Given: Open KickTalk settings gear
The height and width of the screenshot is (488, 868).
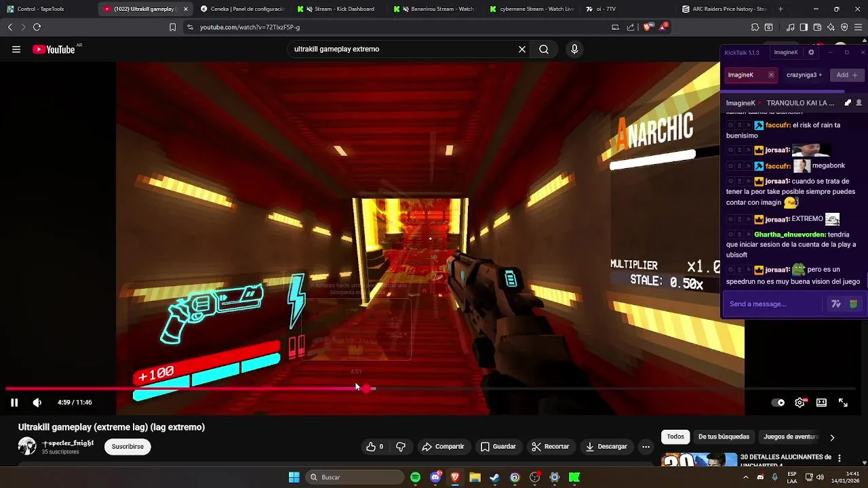Looking at the screenshot, I should tap(811, 52).
